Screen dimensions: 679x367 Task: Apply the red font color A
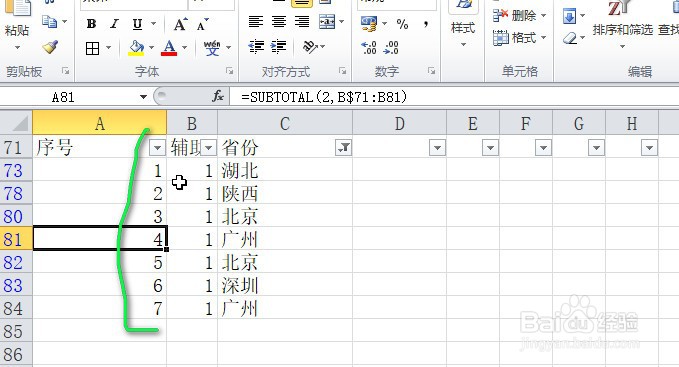pos(169,48)
